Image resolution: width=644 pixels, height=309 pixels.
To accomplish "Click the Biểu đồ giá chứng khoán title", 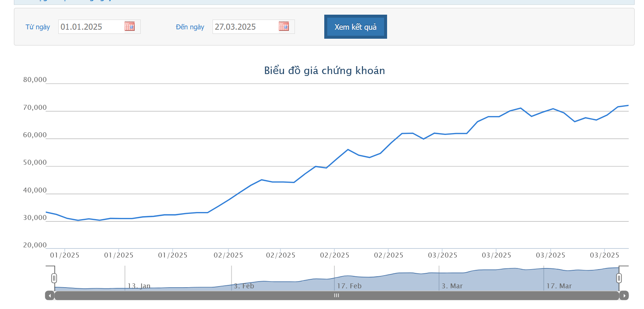I will [324, 71].
